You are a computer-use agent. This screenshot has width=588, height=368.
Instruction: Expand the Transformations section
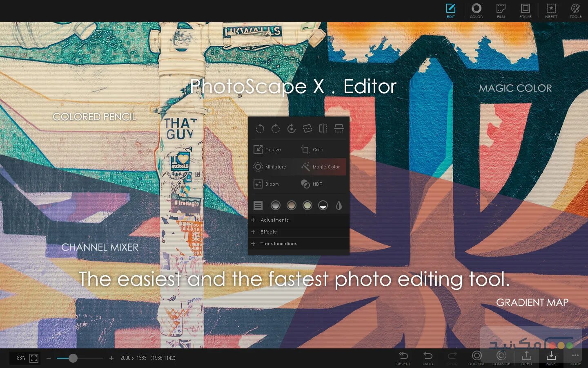click(279, 244)
